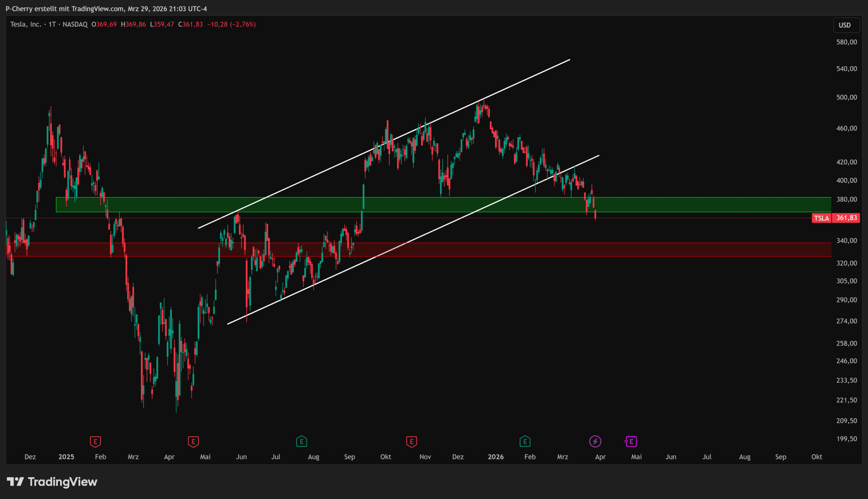Click the 361,83 current price tag
This screenshot has height=499, width=868.
846,218
